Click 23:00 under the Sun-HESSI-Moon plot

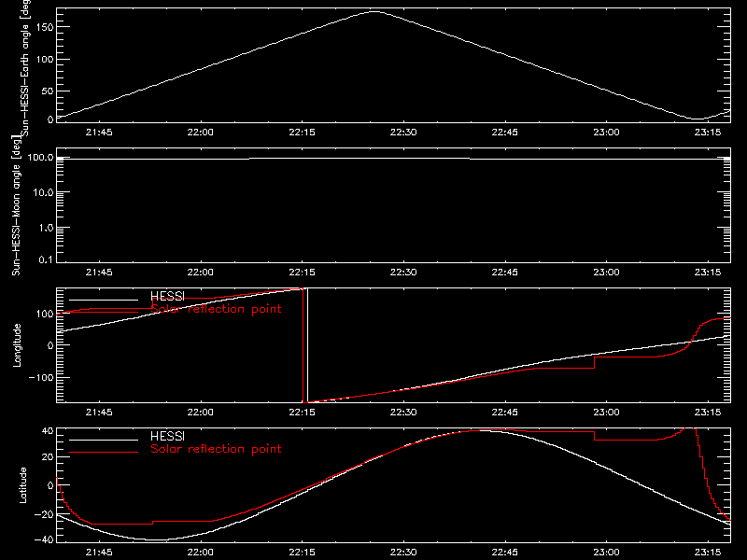(x=606, y=273)
